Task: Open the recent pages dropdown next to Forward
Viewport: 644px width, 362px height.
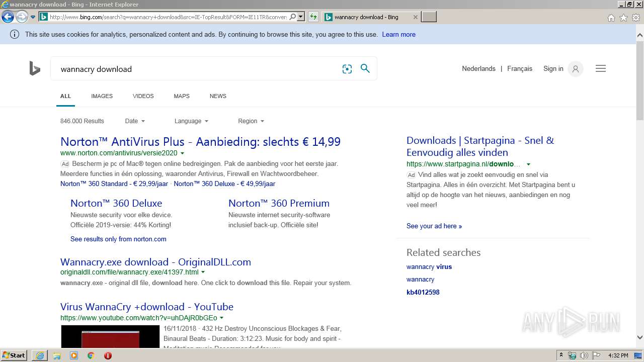Action: [33, 17]
